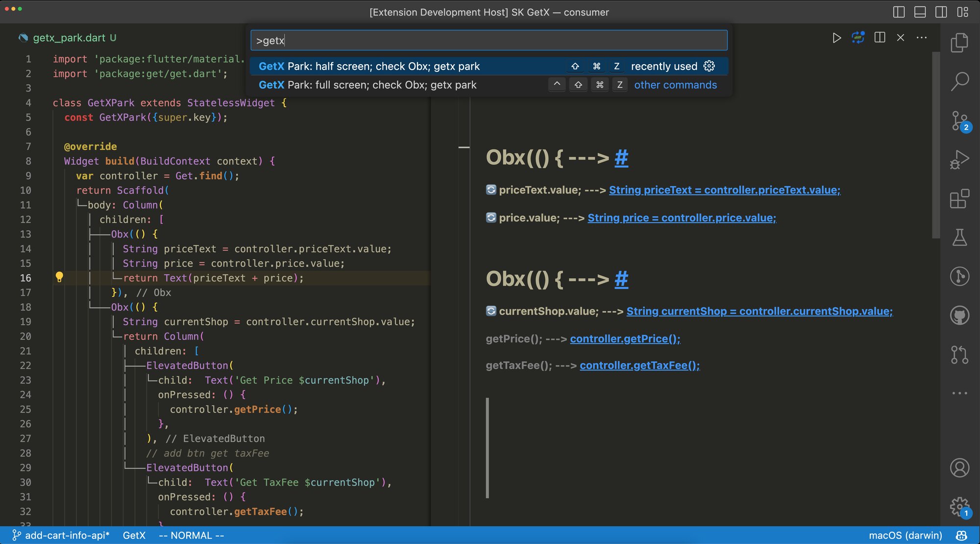
Task: Open the Extensions view
Action: [959, 199]
